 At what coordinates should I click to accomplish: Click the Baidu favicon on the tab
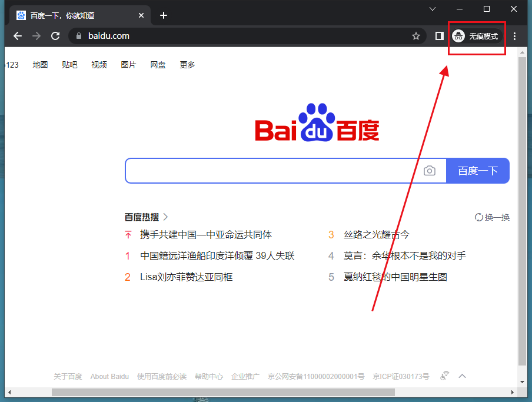pos(21,15)
